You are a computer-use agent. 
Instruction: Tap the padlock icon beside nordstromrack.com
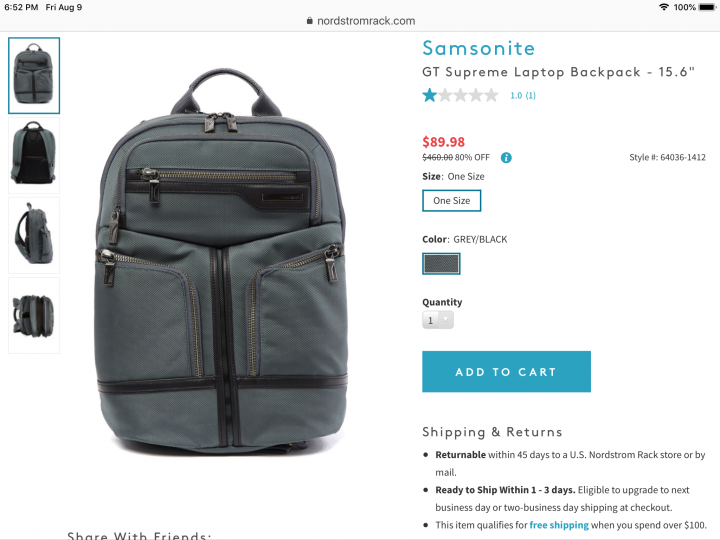[309, 21]
